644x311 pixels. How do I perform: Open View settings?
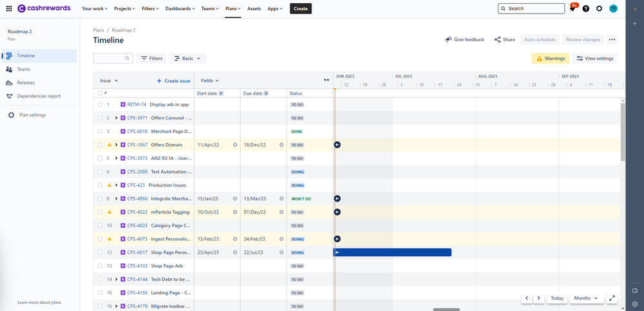click(594, 58)
